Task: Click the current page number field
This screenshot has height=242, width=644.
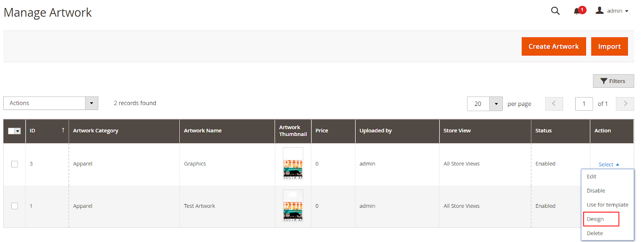Action: tap(584, 104)
